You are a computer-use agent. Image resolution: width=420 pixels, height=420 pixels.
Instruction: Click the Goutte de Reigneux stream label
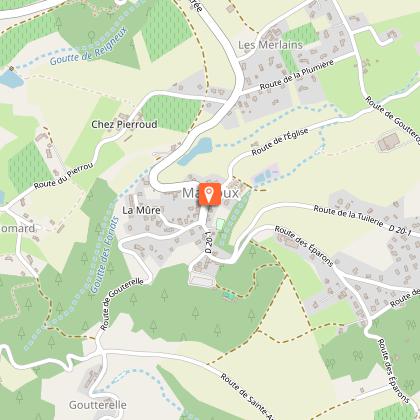(x=89, y=47)
